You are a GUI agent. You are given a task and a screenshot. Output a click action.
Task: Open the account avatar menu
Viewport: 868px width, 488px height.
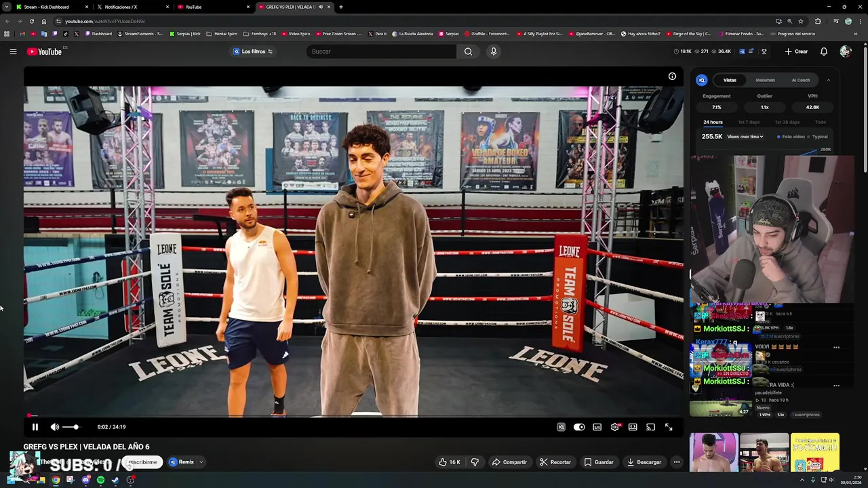(x=845, y=52)
